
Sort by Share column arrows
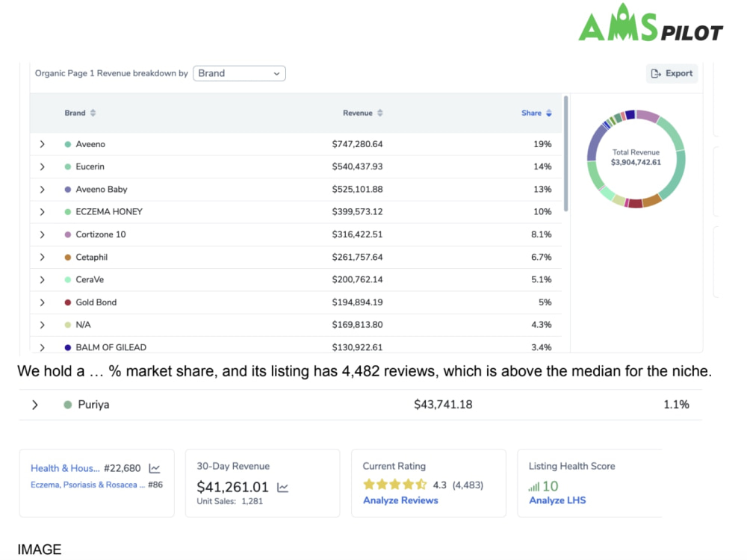point(549,113)
